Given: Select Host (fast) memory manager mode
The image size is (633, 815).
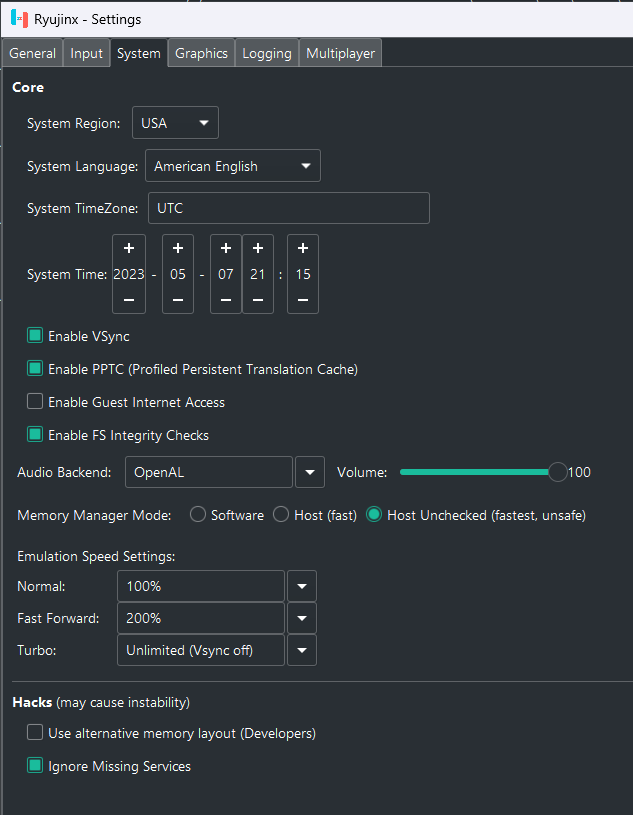Looking at the screenshot, I should pyautogui.click(x=281, y=515).
